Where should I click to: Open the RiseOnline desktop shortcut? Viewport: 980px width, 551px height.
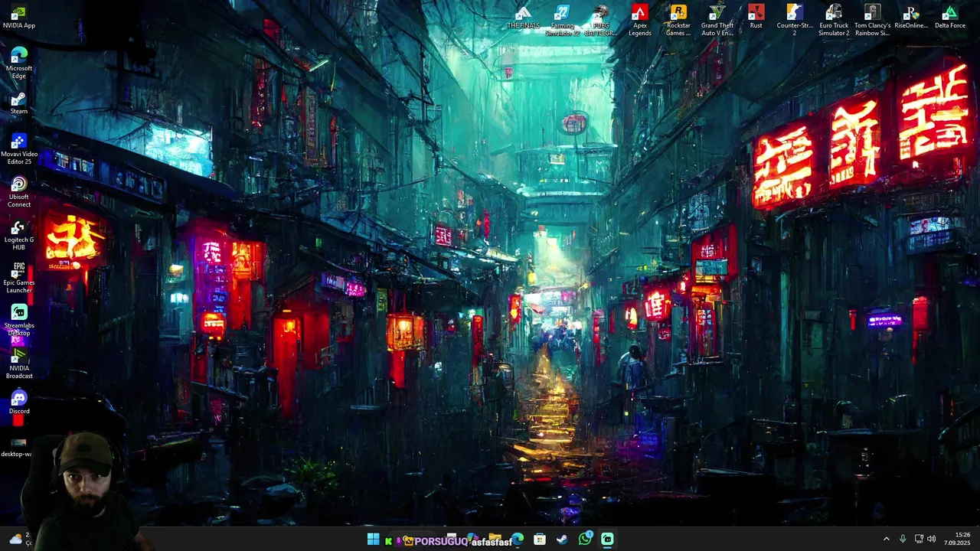coord(911,17)
